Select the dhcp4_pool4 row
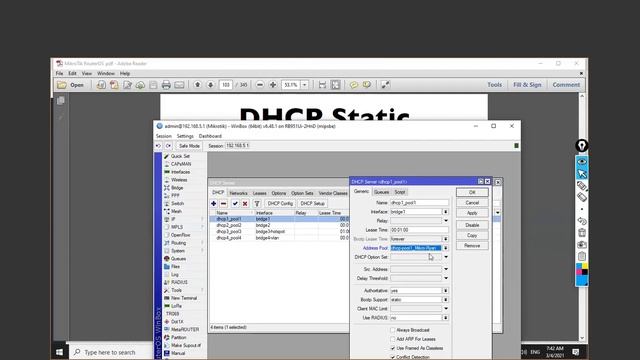Screen dimensions: 640x360 (280, 238)
